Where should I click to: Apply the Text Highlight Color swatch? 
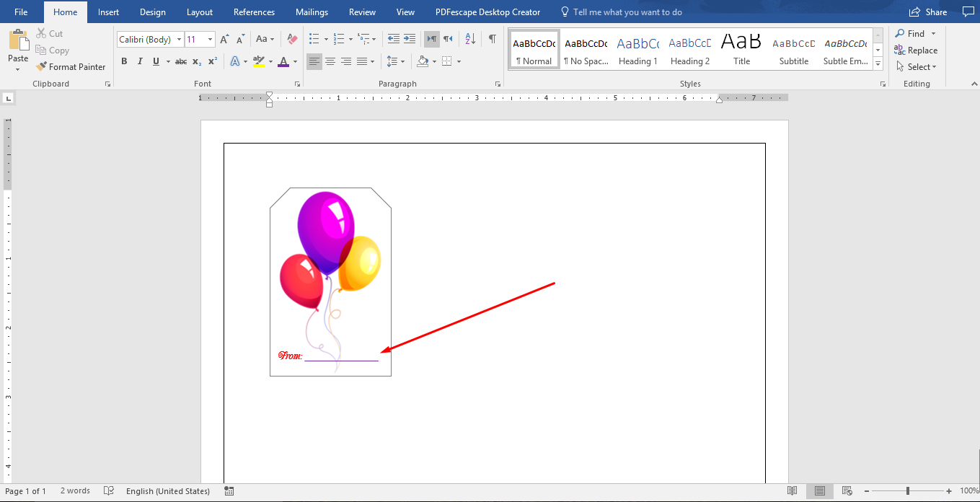pyautogui.click(x=260, y=61)
